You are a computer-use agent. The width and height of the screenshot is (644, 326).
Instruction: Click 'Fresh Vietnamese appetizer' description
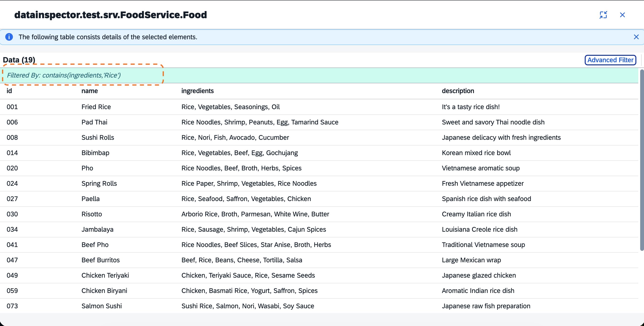[482, 184]
